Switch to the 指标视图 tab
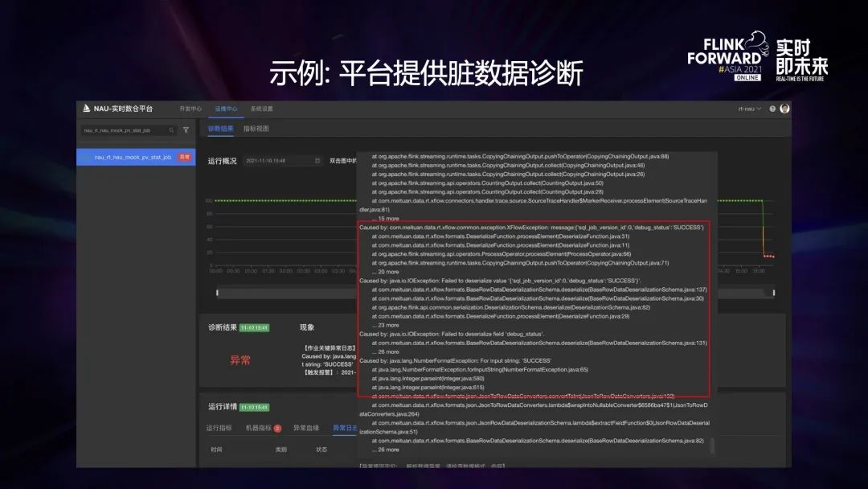Screen dimensions: 868x489 point(256,129)
